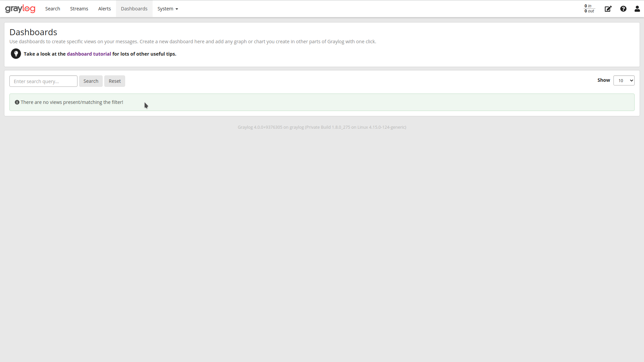Screen dimensions: 644x362
Task: Reset the dashboard filter
Action: (x=114, y=81)
